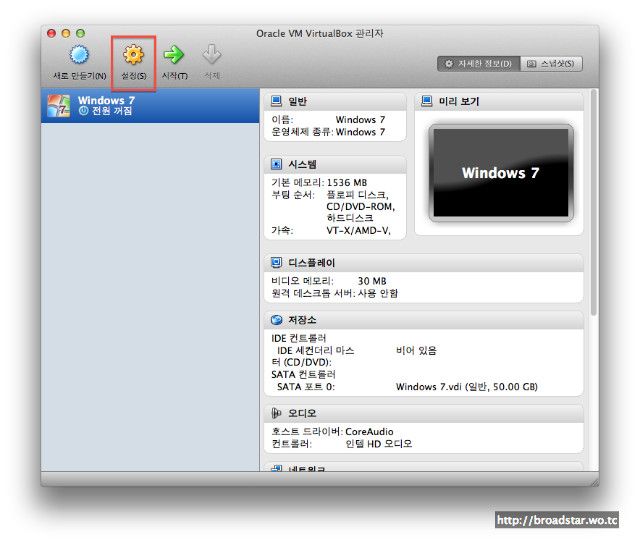Click the Preview (미리 보기) section icon
Image resolution: width=640 pixels, height=544 pixels.
(x=427, y=101)
